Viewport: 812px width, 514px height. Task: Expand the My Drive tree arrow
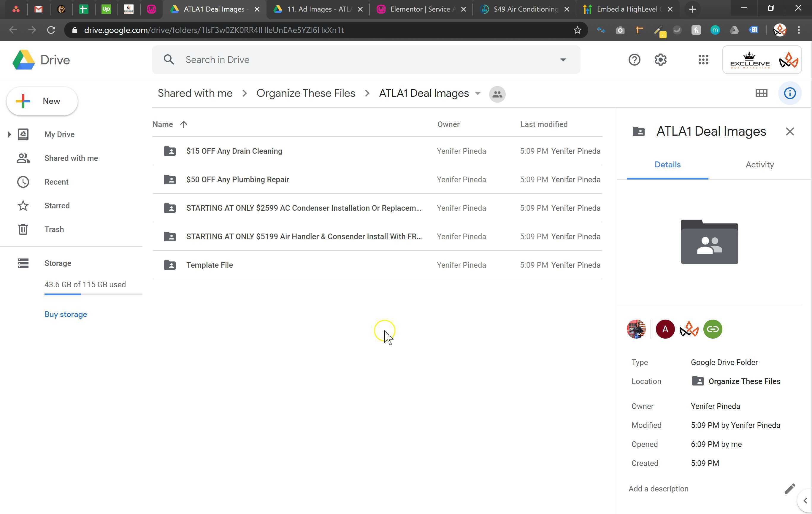coord(9,134)
